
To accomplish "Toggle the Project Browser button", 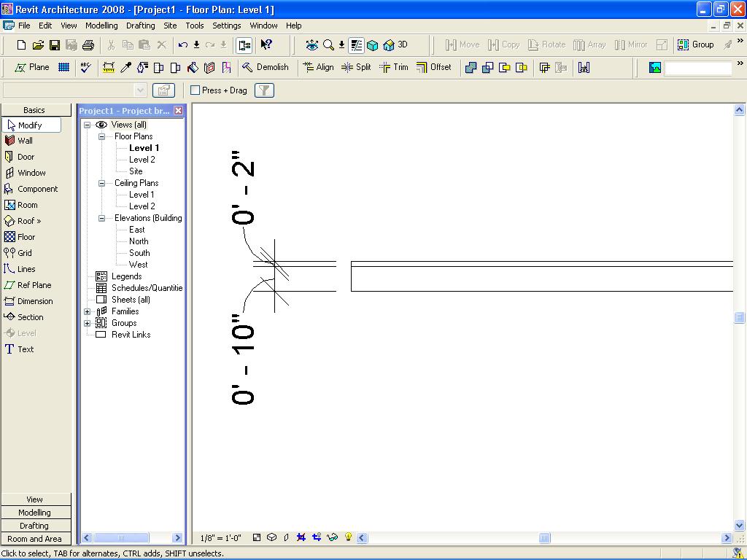I will click(244, 45).
